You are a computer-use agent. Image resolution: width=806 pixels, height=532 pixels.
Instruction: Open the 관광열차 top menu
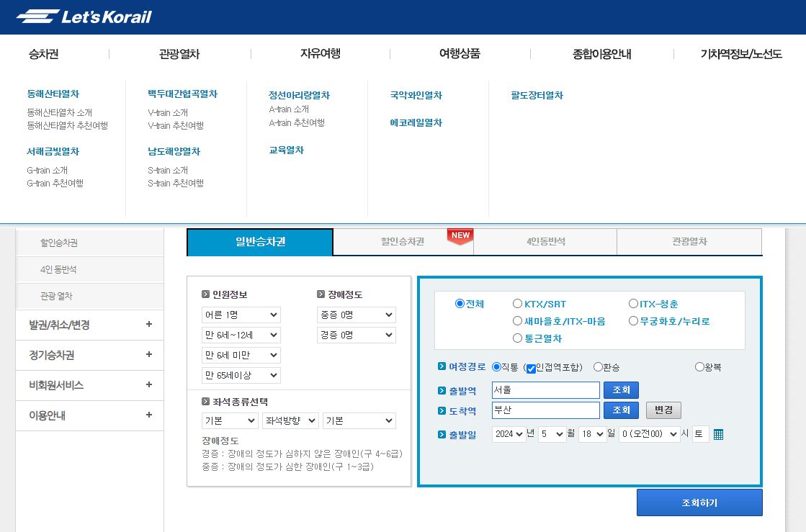(x=179, y=54)
